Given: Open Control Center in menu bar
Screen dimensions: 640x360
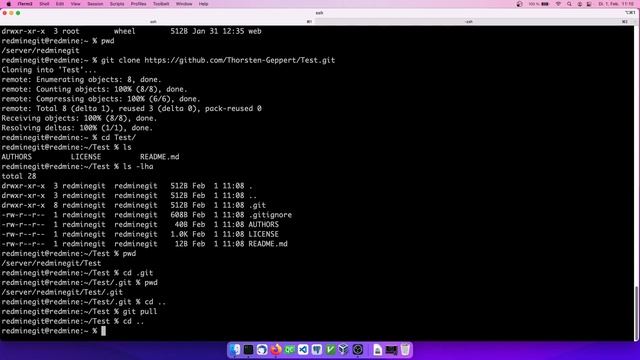Looking at the screenshot, I should click(579, 4).
